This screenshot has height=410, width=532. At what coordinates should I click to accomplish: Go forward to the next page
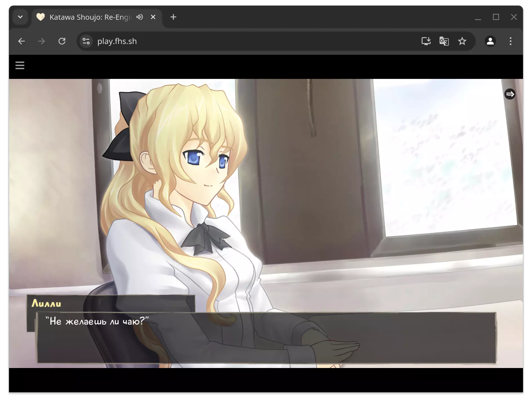click(42, 41)
